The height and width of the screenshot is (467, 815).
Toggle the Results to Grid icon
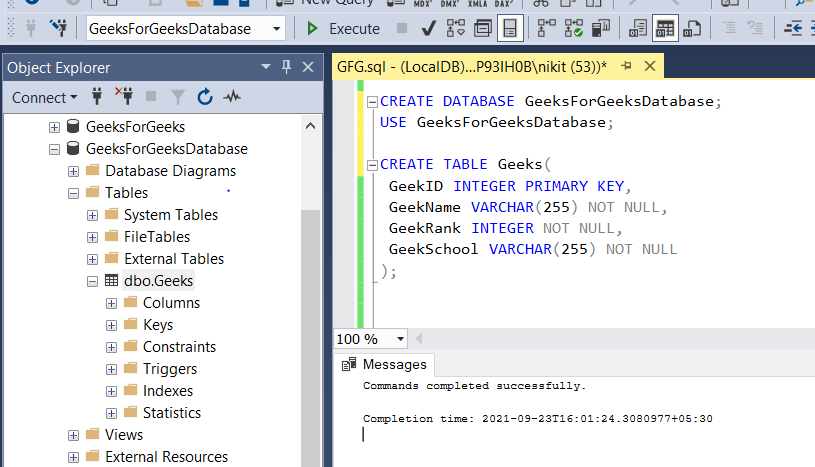click(x=665, y=29)
